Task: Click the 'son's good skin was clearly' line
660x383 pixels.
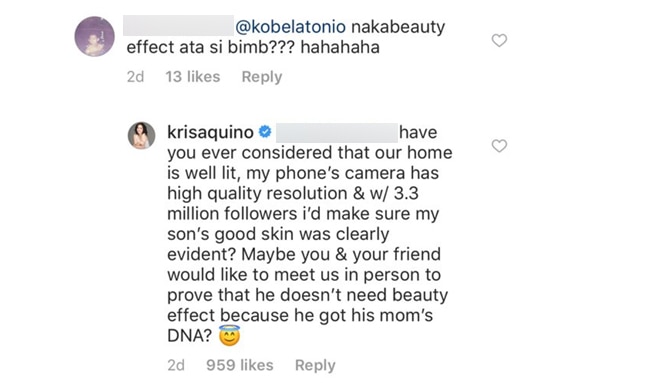Action: pos(278,234)
